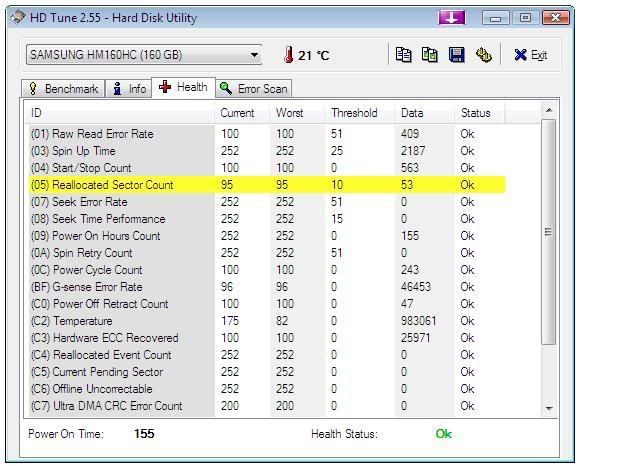Select the (0A) Spin Retry Count row
Image resolution: width=640 pixels, height=466 pixels.
click(265, 253)
